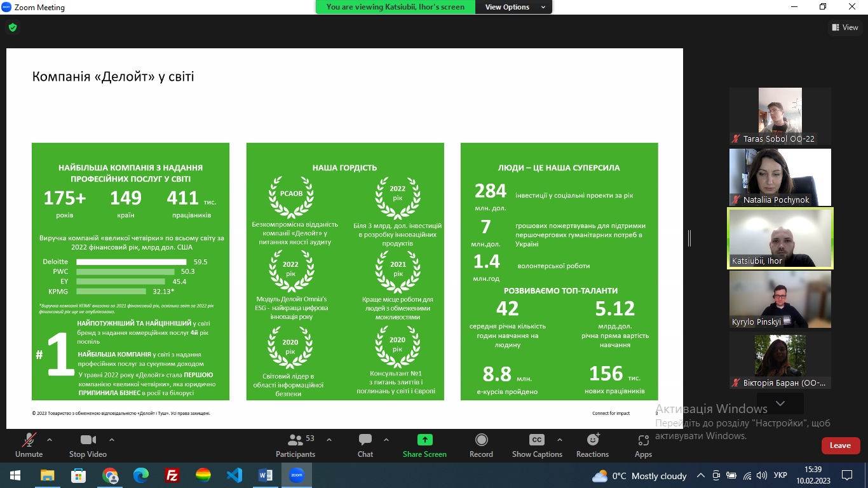Click the 175+ років statistic
The image size is (868, 488).
click(x=64, y=203)
